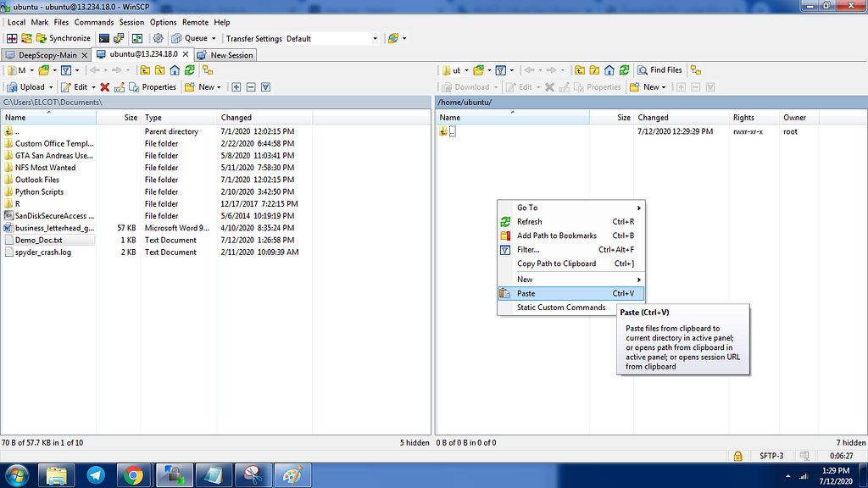Click local Select Files plus icon
868x488 pixels.
[x=236, y=87]
